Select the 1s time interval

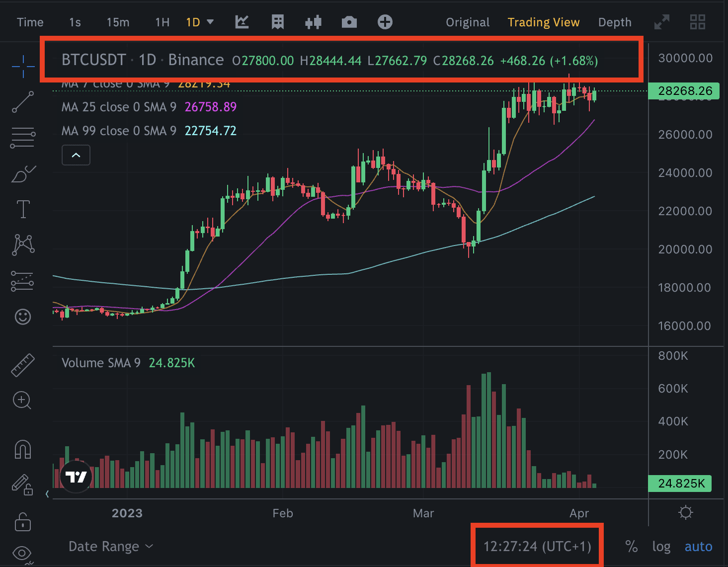(x=75, y=22)
